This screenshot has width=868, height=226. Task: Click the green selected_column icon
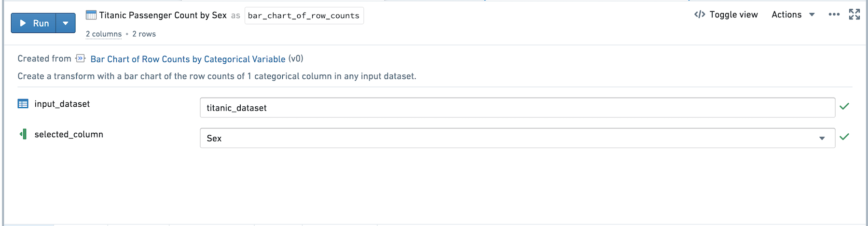23,134
